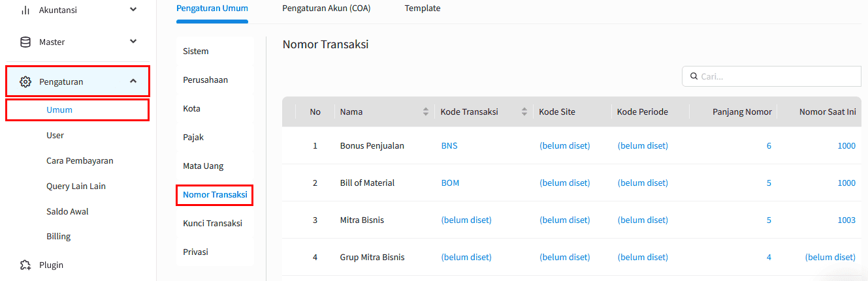Collapse the Pengaturan menu chevron
The width and height of the screenshot is (868, 281).
pos(133,81)
